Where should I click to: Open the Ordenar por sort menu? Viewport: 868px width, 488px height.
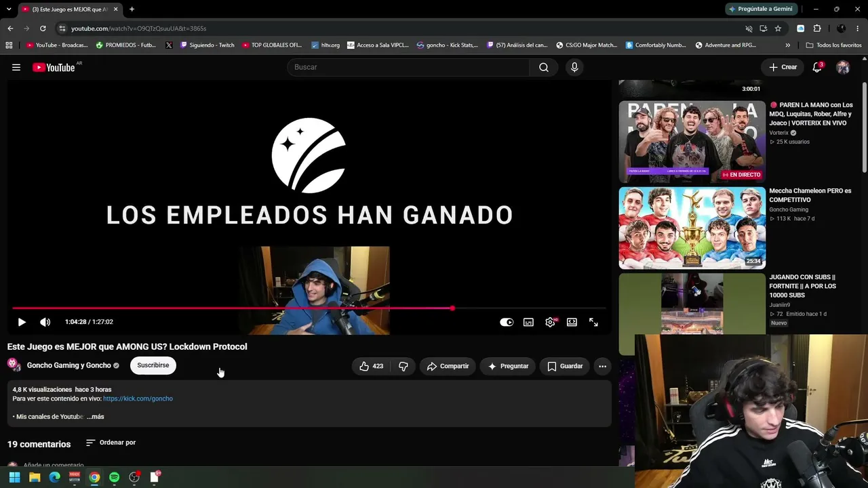pyautogui.click(x=111, y=443)
